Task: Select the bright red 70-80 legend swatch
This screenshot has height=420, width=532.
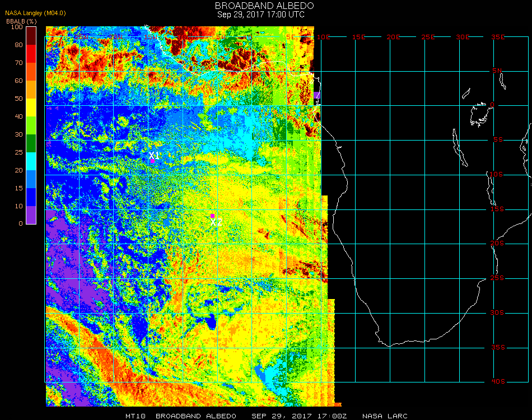Action: (x=31, y=54)
